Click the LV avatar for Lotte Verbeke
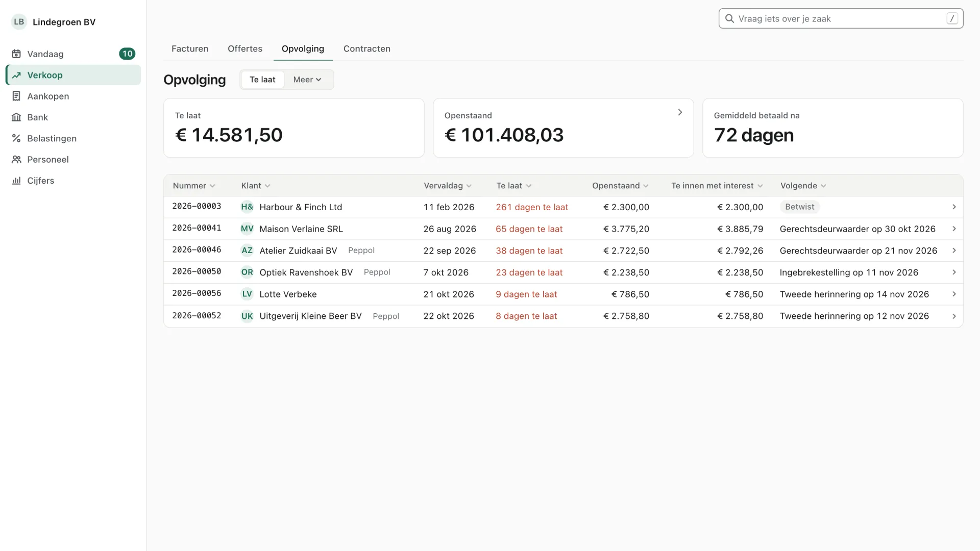Screen dimensions: 980x551 (247, 294)
